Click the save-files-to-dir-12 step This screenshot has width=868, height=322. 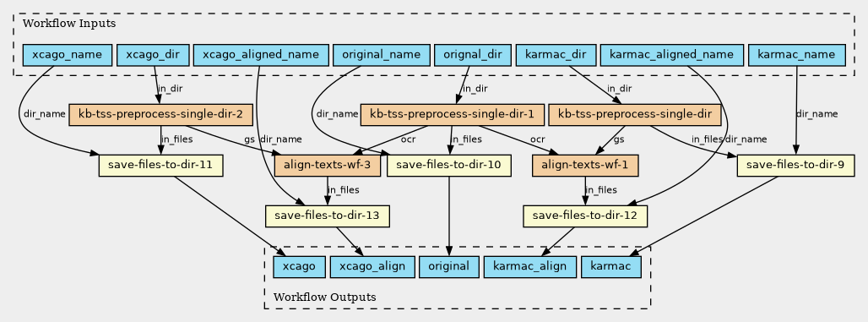[x=585, y=216]
